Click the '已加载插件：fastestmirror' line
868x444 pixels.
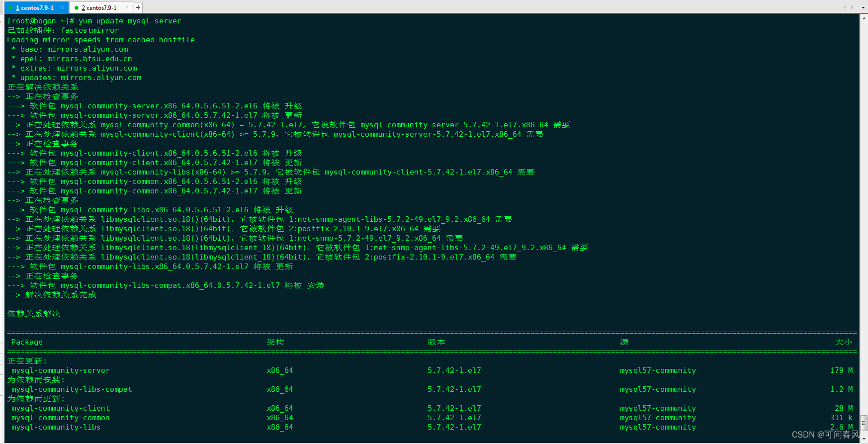pyautogui.click(x=63, y=30)
